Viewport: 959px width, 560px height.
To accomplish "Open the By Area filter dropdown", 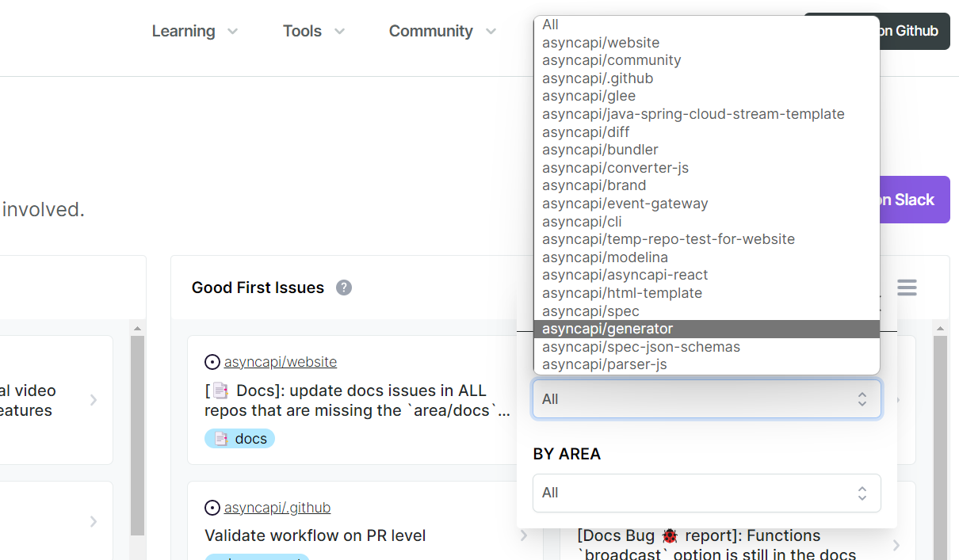I will pyautogui.click(x=707, y=493).
